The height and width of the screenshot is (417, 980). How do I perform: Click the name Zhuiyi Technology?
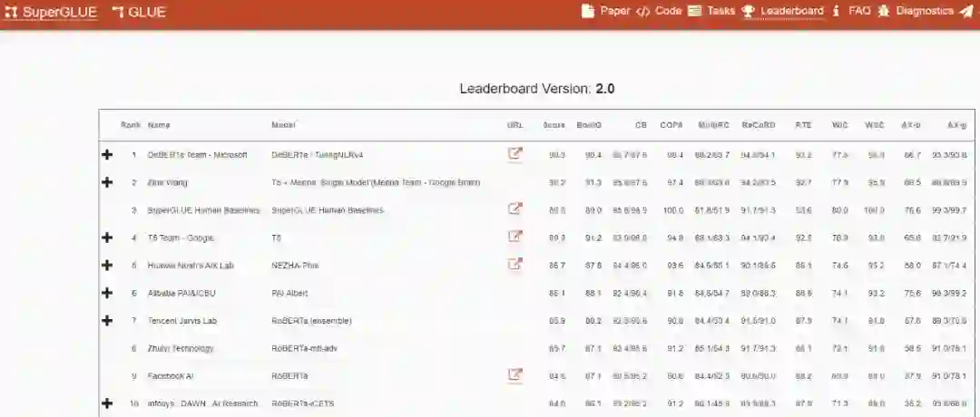click(181, 348)
